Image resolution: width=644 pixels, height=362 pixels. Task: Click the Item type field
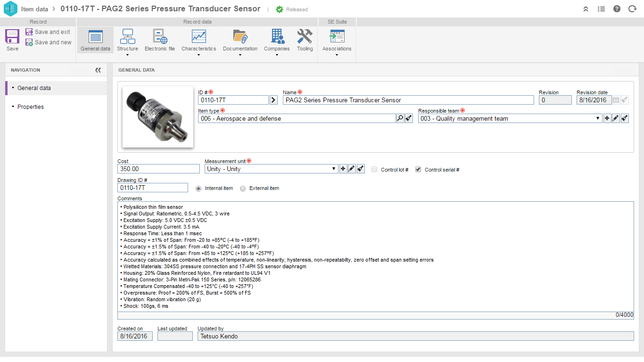click(297, 118)
